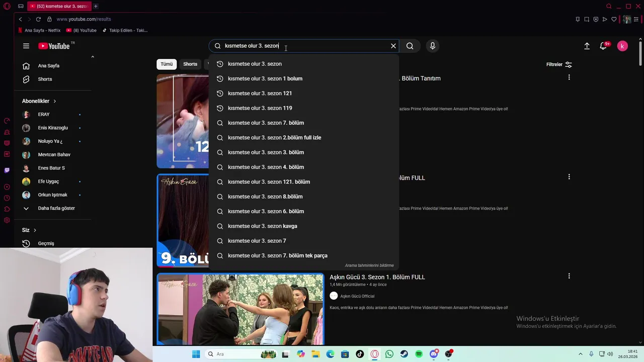The image size is (644, 362).
Task: Open the account avatar menu
Action: click(x=622, y=46)
